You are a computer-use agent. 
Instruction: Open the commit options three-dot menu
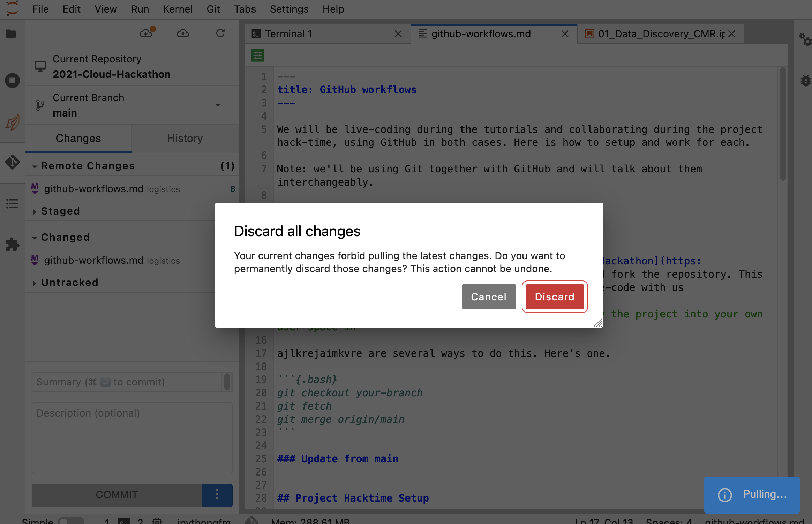[217, 495]
